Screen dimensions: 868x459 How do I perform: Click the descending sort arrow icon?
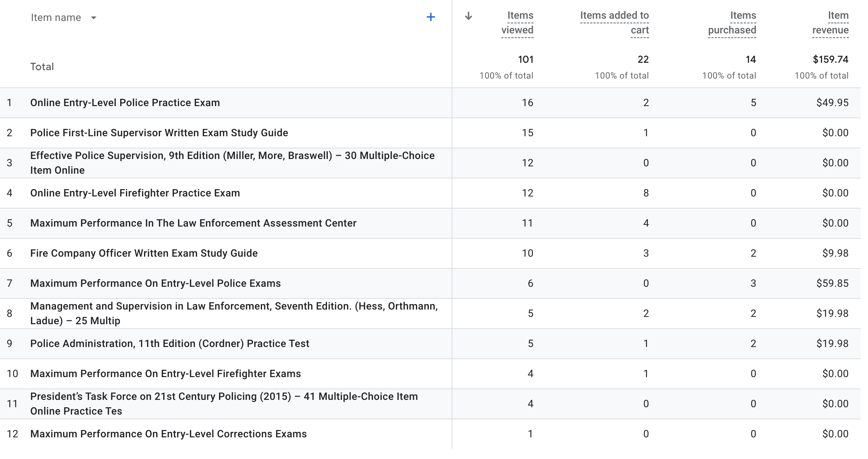468,16
